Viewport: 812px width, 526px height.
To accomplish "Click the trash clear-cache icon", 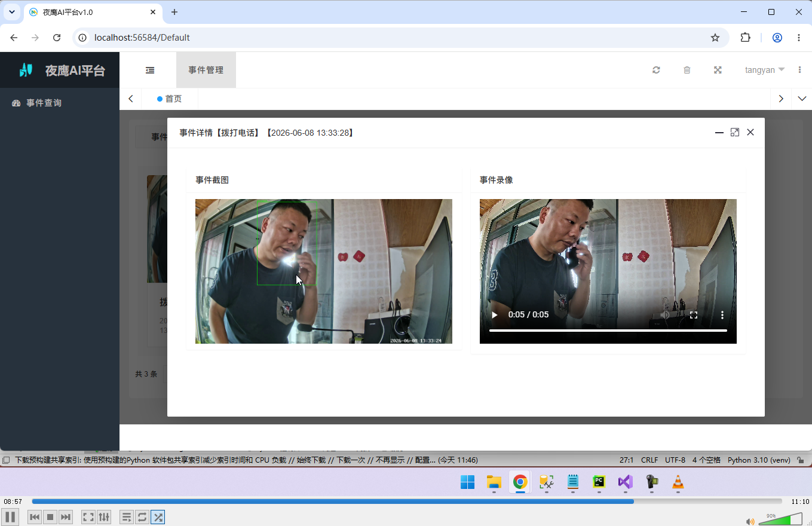I will tap(687, 70).
